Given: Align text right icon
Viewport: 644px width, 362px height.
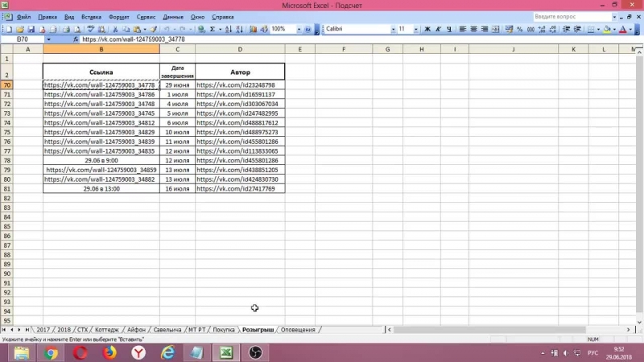Looking at the screenshot, I should pyautogui.click(x=485, y=29).
